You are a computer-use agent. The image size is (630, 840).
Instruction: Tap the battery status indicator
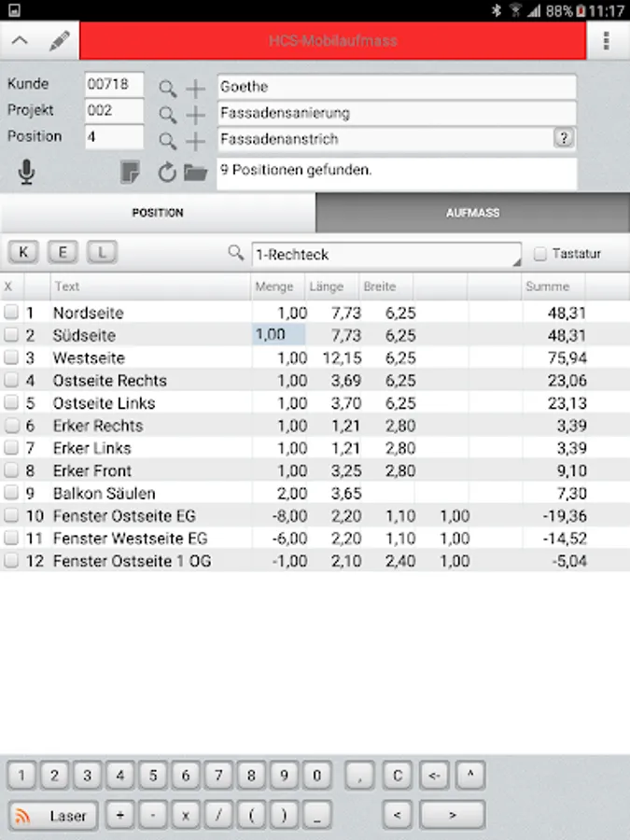tap(581, 10)
